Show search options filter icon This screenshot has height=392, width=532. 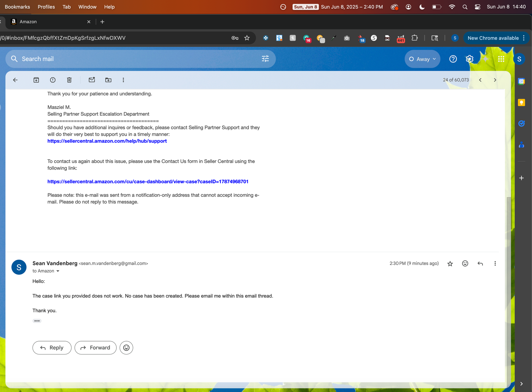(265, 59)
